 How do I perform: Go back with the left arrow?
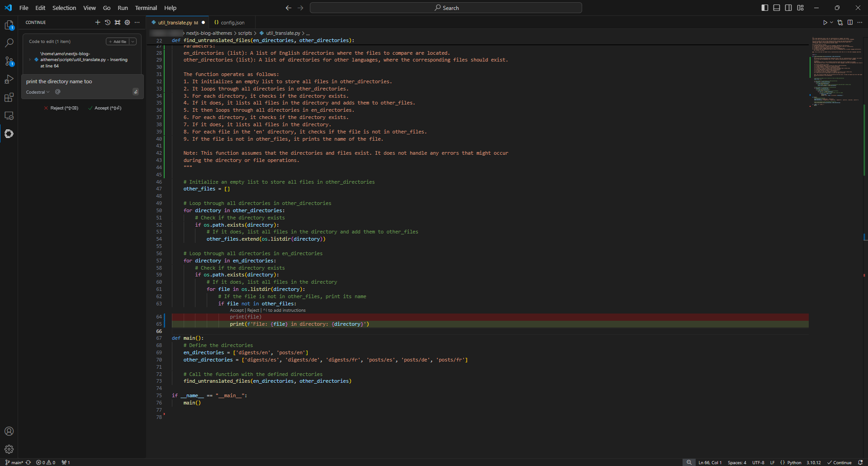coord(289,8)
